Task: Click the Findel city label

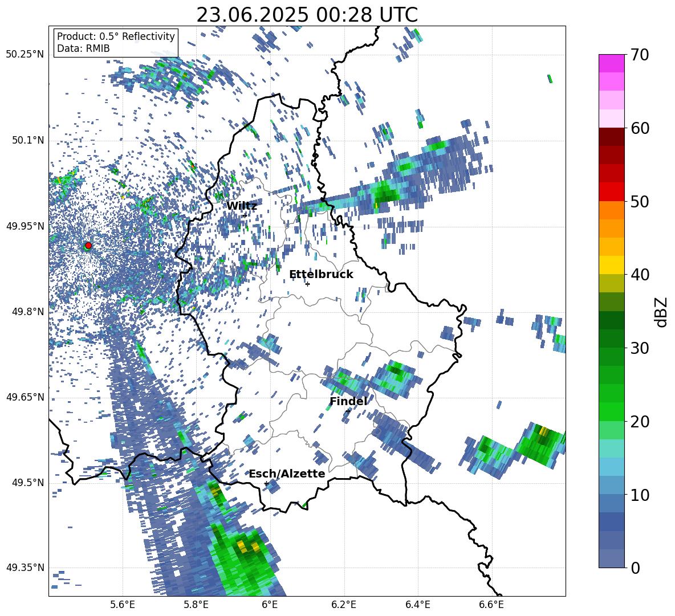Action: pos(348,401)
